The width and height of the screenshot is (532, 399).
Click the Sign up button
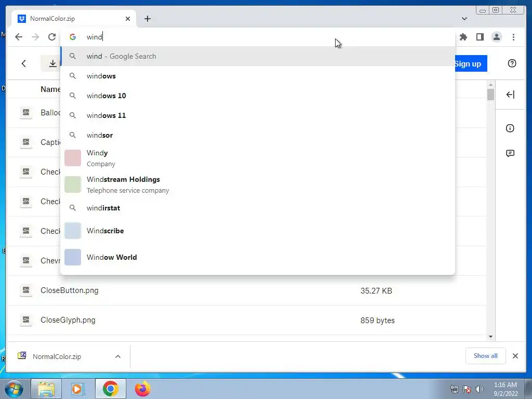(471, 63)
